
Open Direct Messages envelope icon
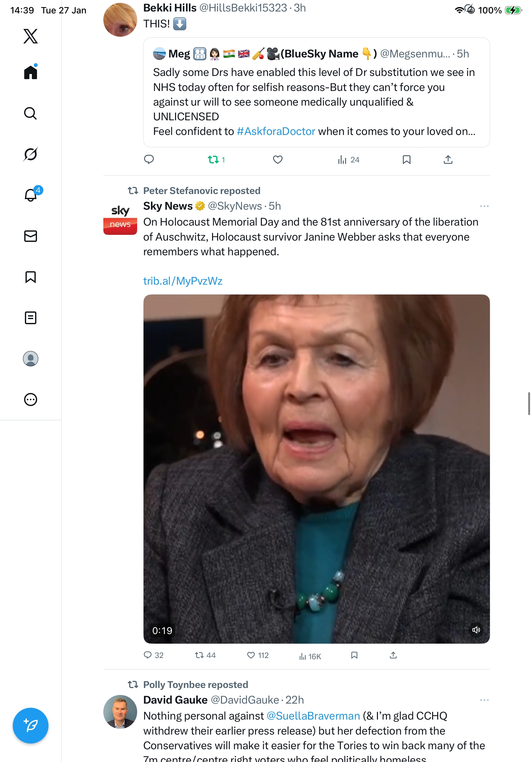click(x=31, y=236)
